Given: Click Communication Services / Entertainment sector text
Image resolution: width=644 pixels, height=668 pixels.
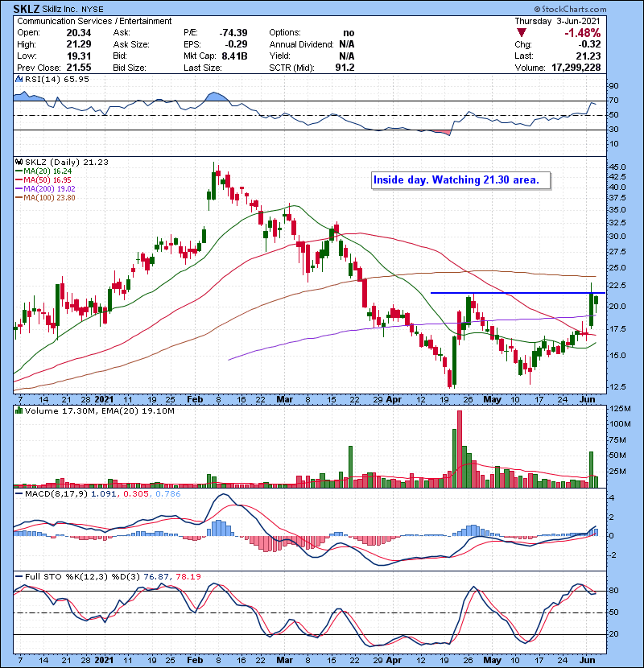Looking at the screenshot, I should (x=94, y=21).
